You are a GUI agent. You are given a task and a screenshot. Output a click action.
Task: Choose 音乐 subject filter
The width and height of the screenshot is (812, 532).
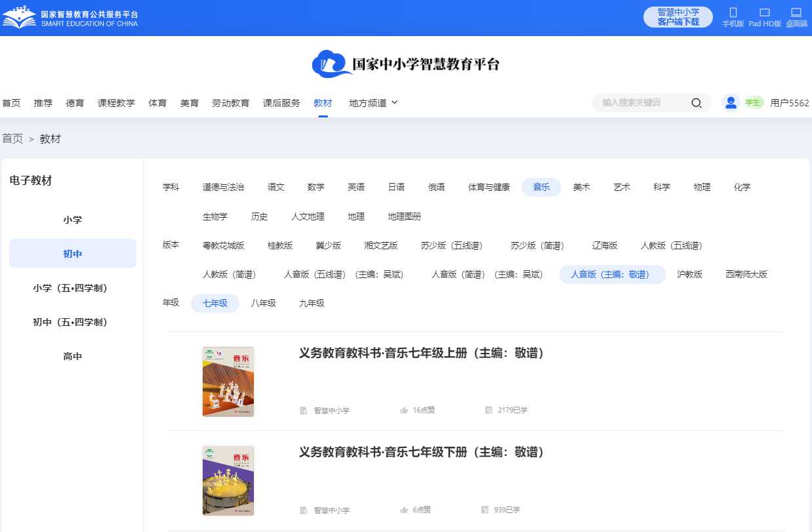pos(542,187)
